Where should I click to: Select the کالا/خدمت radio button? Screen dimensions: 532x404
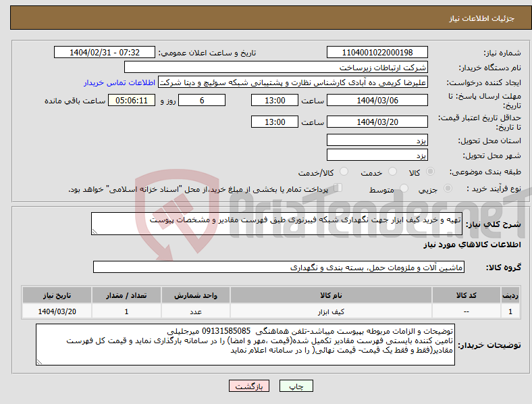pyautogui.click(x=344, y=172)
